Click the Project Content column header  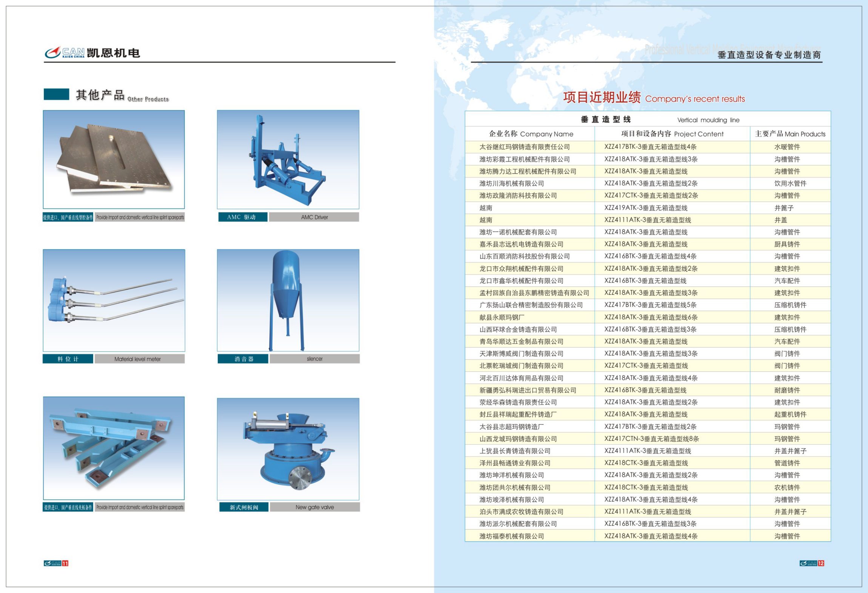coord(672,134)
